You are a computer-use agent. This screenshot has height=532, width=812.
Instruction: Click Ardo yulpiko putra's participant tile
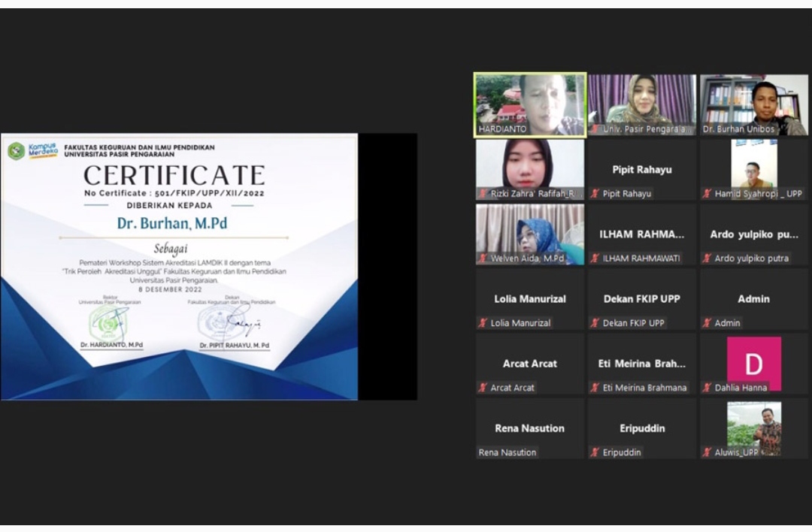click(x=753, y=234)
